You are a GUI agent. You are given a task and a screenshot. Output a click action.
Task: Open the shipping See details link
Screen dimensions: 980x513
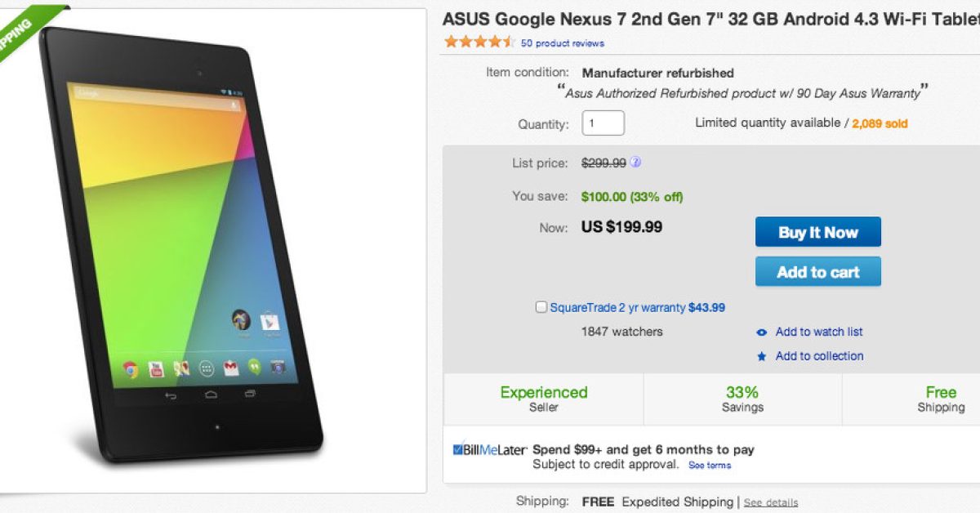pos(771,502)
